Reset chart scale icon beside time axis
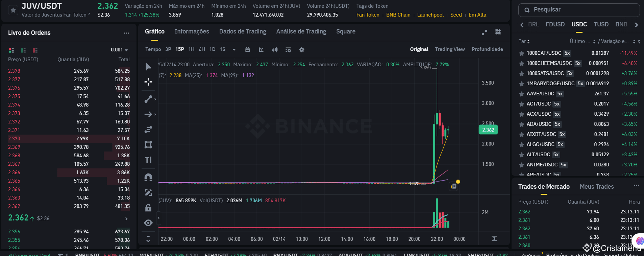 tap(494, 239)
